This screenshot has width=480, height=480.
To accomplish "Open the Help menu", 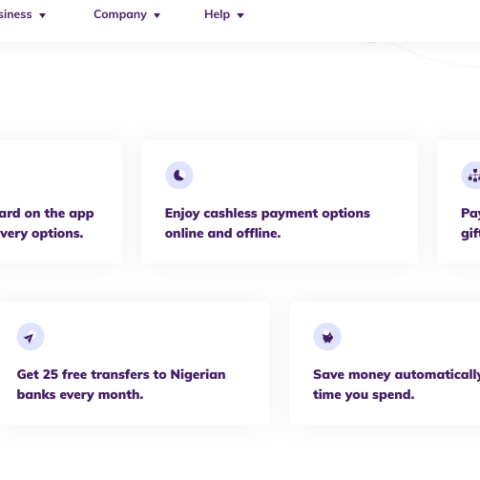I will (x=217, y=14).
